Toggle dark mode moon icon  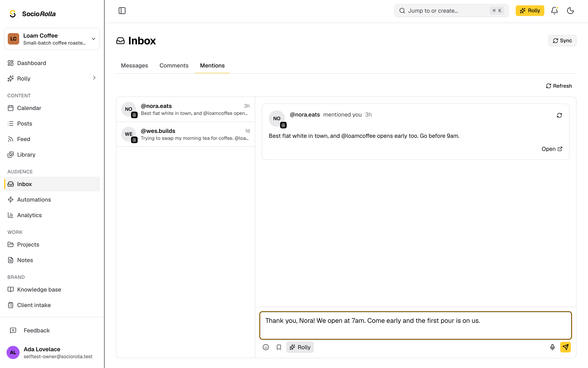570,11
